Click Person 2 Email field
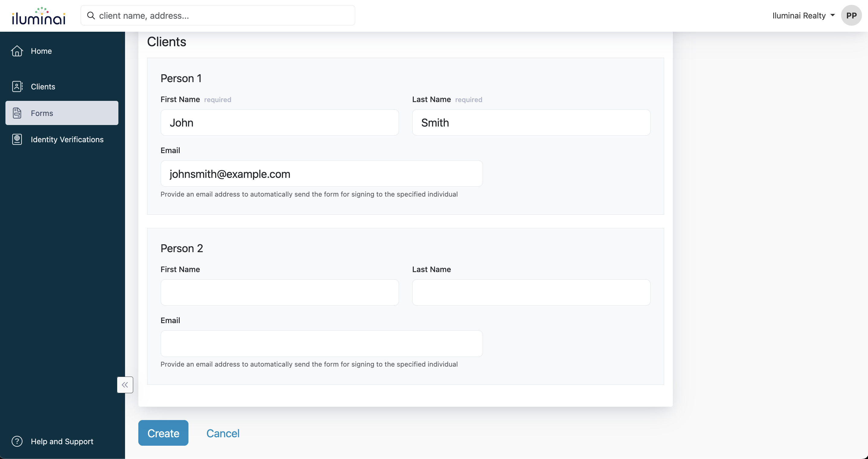 pos(321,343)
